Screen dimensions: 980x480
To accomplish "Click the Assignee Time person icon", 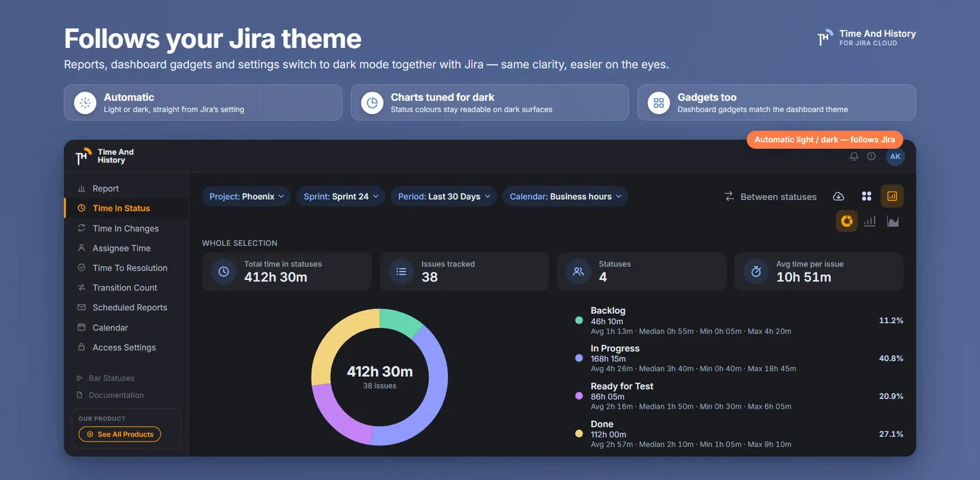I will pyautogui.click(x=81, y=248).
